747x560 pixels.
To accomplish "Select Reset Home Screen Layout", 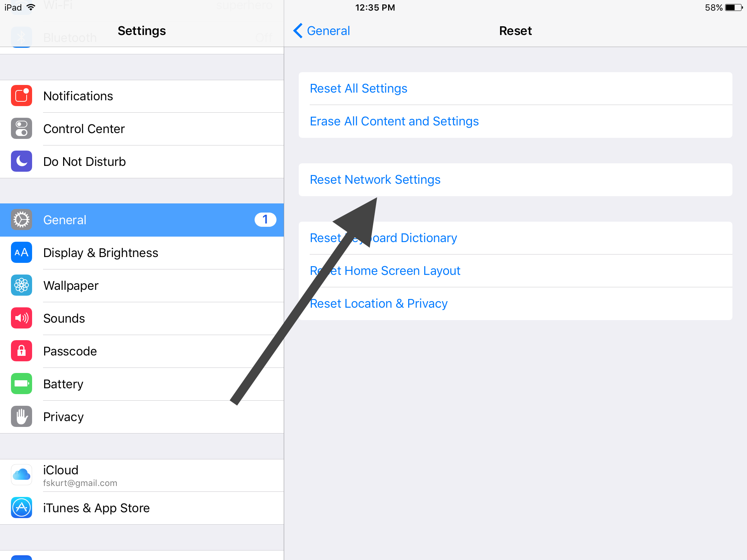I will [385, 270].
